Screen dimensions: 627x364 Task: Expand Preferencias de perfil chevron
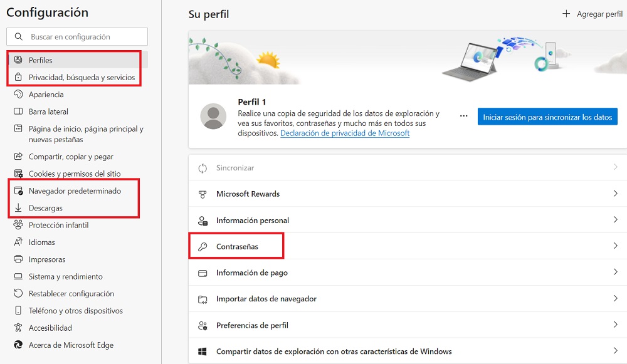pos(616,325)
